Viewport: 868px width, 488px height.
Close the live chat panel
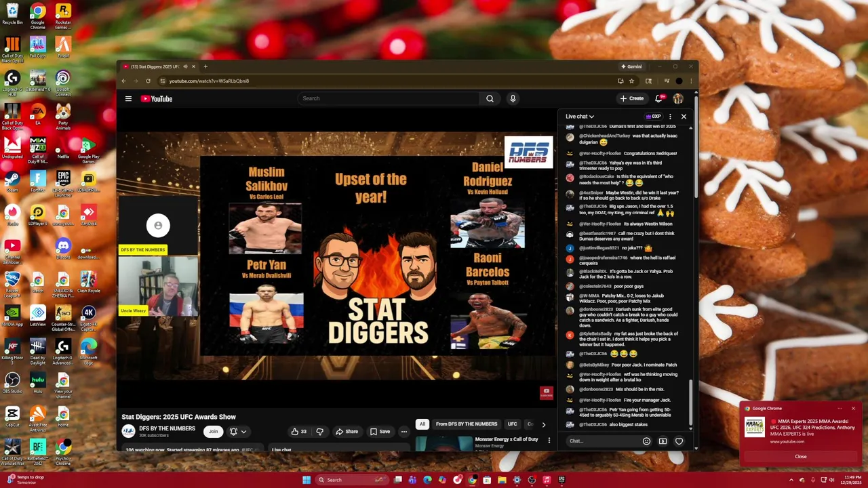(x=684, y=117)
